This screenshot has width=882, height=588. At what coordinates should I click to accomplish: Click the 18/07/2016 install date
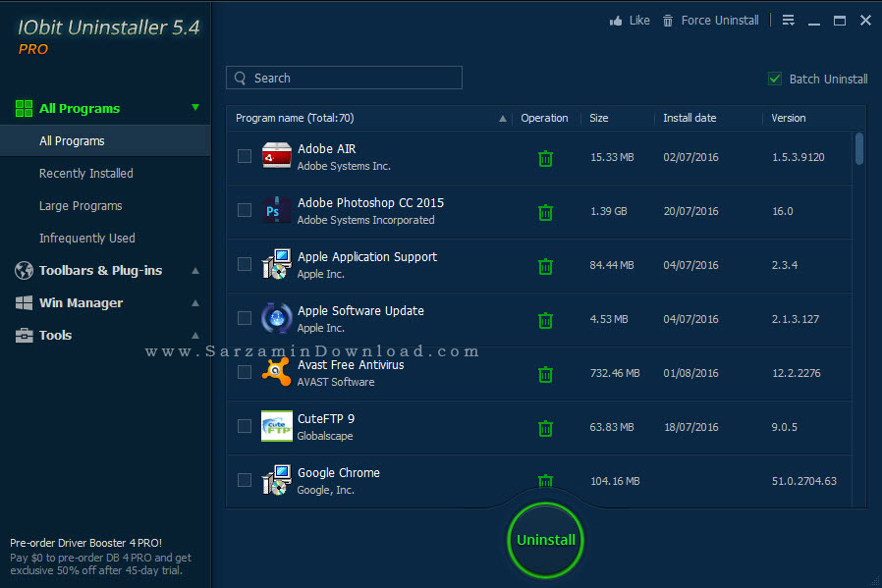coord(690,427)
